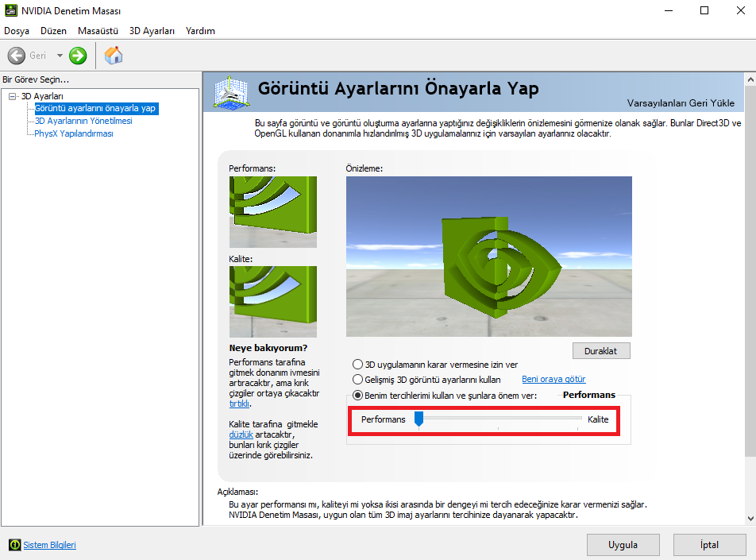756x560 pixels.
Task: Click the 'Beni oraya götür' link
Action: point(553,379)
